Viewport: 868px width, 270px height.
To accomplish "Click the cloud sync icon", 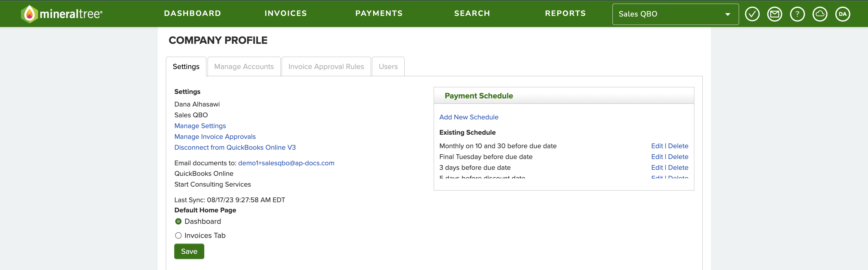I will click(x=819, y=14).
